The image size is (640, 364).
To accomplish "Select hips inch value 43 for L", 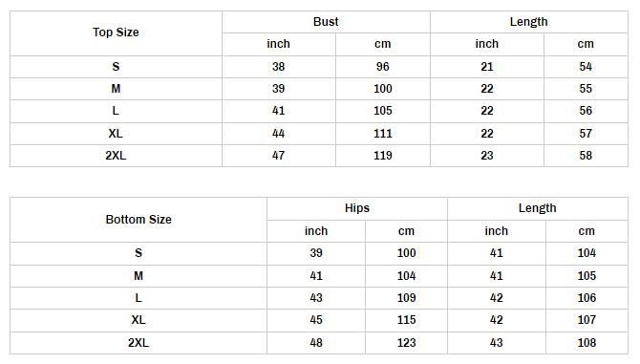I will tap(316, 298).
